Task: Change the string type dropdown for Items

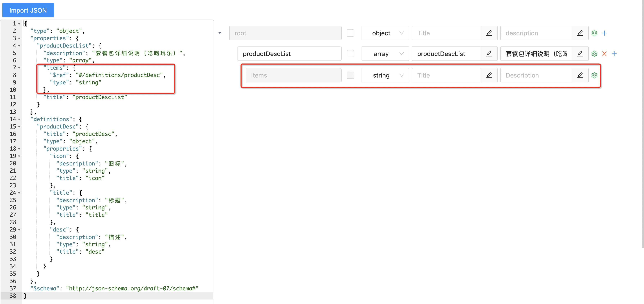Action: 385,75
